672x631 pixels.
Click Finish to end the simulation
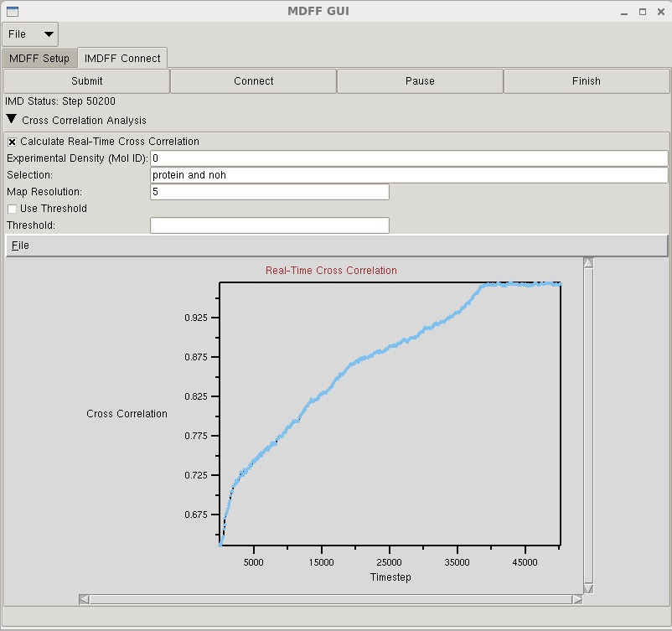[586, 81]
